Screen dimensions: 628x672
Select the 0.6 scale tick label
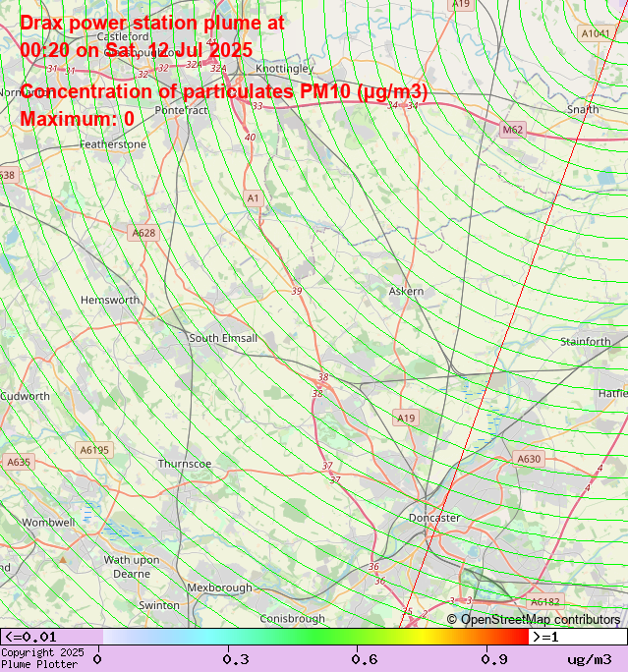tap(365, 659)
